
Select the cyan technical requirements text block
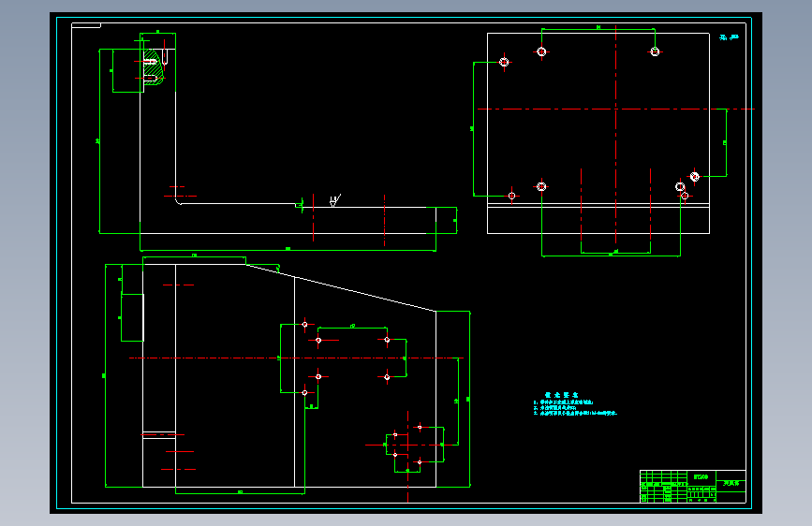pyautogui.click(x=575, y=404)
